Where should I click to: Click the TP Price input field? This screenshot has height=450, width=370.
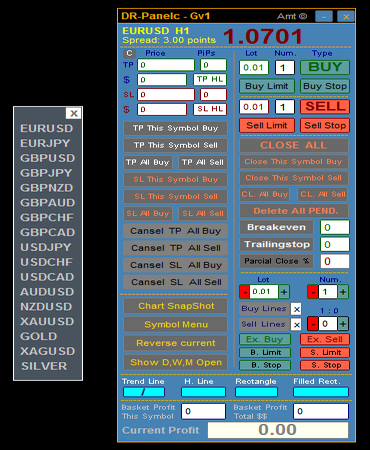click(x=166, y=65)
